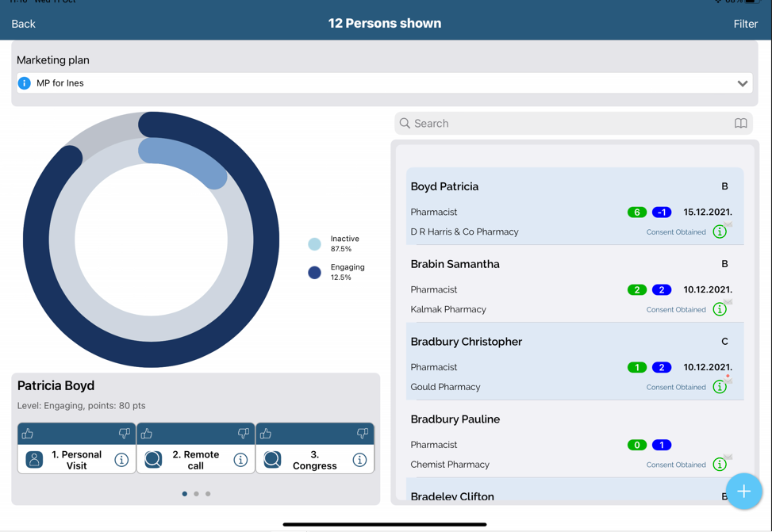Open the Filter menu
Screen dimensions: 772x532
coord(745,24)
